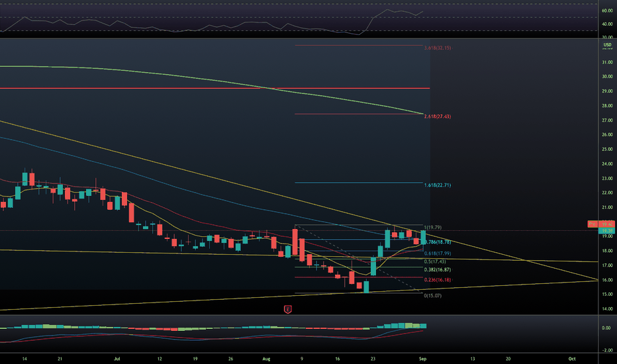This screenshot has width=617, height=364.
Task: Click the Jul label on time axis
Action: point(117,359)
